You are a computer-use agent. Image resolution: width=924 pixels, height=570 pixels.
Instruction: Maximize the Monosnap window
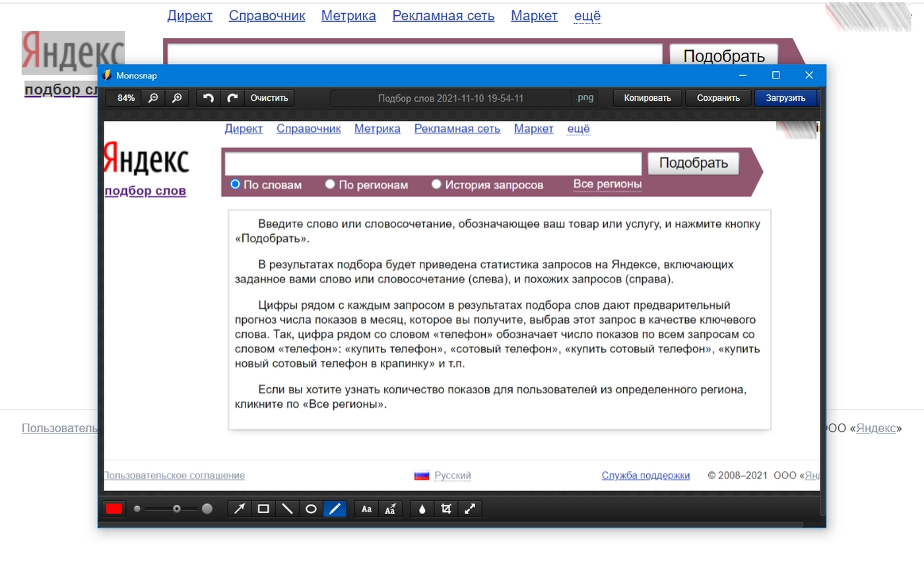point(776,75)
